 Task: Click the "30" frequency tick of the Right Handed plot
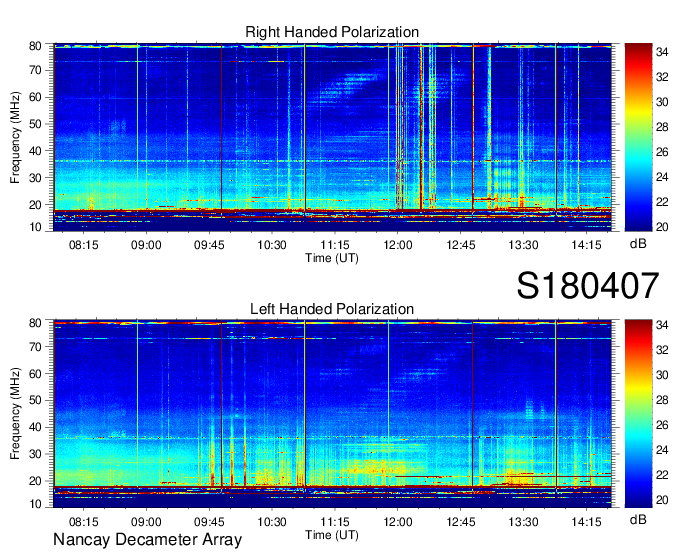point(35,178)
